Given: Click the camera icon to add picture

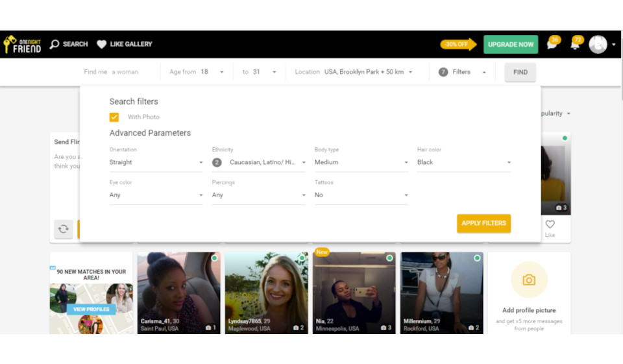Looking at the screenshot, I should pos(529,280).
